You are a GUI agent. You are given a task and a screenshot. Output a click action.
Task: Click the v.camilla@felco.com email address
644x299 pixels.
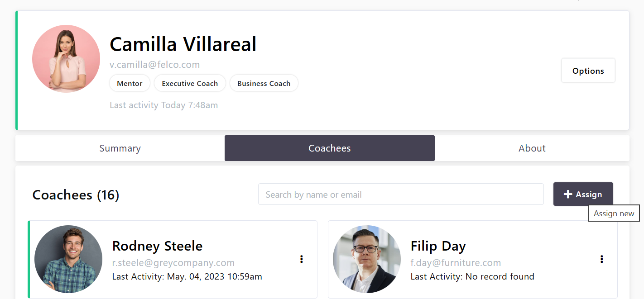point(154,65)
